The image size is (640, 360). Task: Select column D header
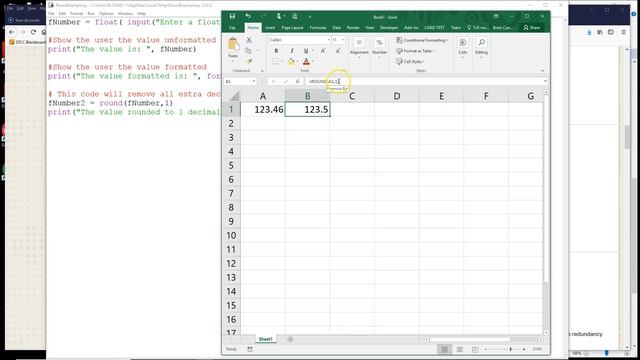396,96
